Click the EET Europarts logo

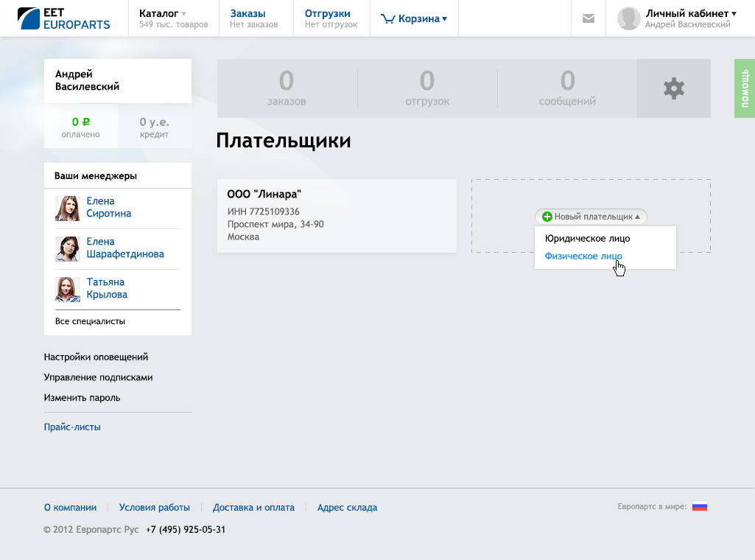[x=63, y=18]
